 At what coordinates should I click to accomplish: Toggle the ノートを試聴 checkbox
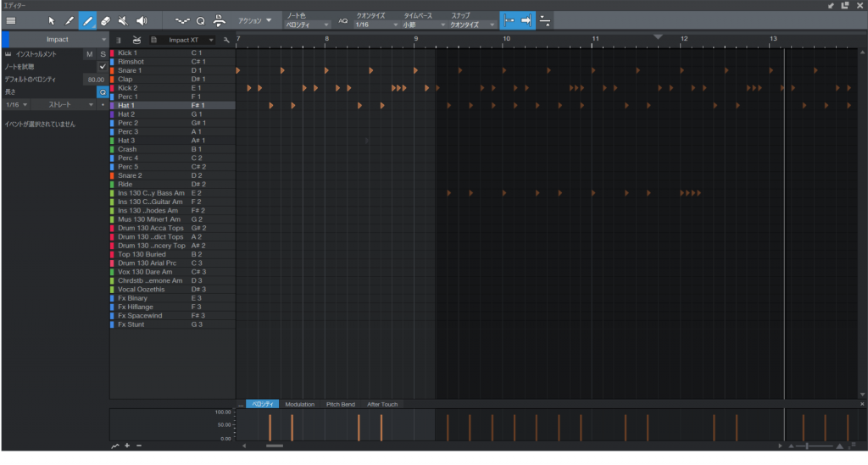coord(102,66)
